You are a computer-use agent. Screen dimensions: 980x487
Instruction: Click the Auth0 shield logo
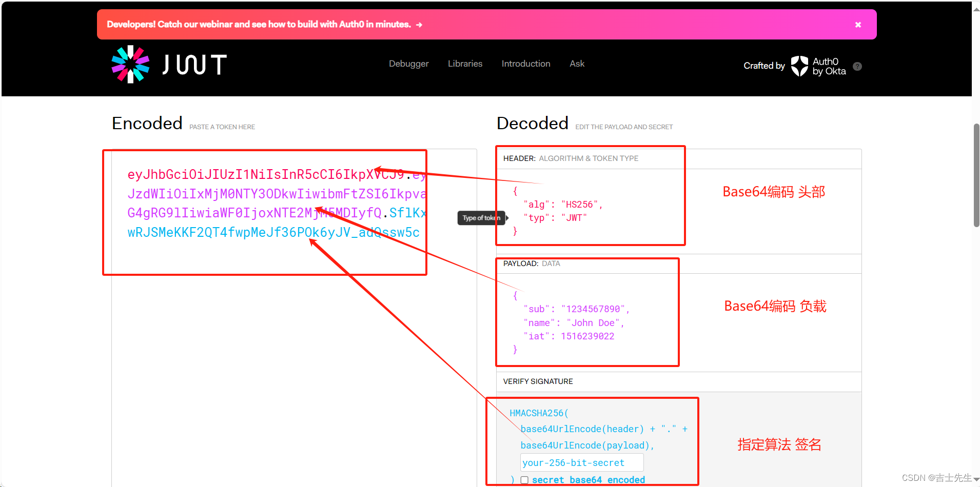(799, 66)
